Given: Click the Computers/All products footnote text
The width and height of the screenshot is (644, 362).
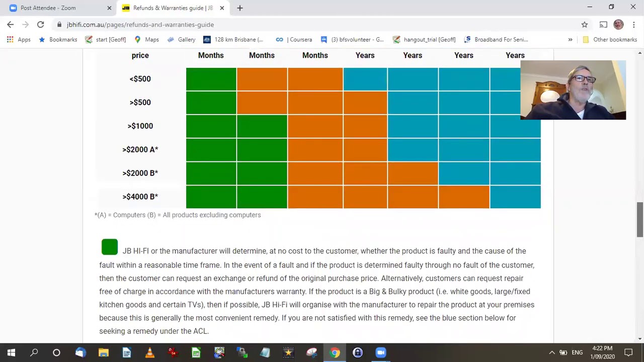Looking at the screenshot, I should point(178,215).
